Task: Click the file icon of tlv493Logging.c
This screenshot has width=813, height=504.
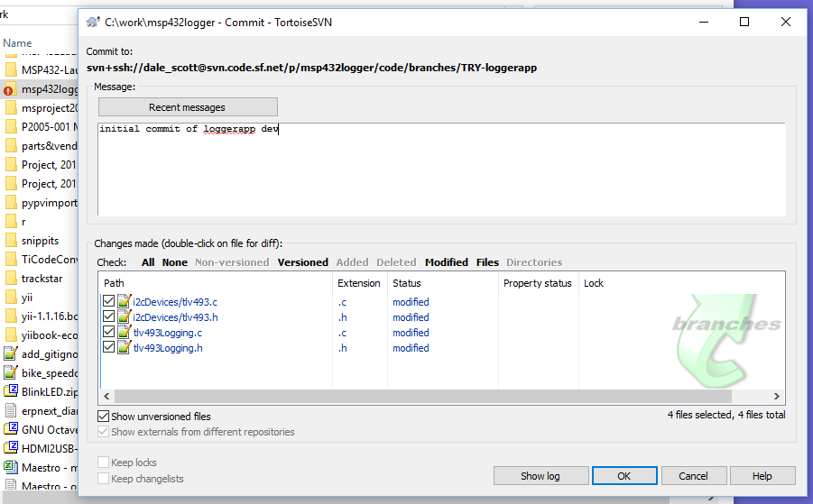Action: [x=124, y=332]
